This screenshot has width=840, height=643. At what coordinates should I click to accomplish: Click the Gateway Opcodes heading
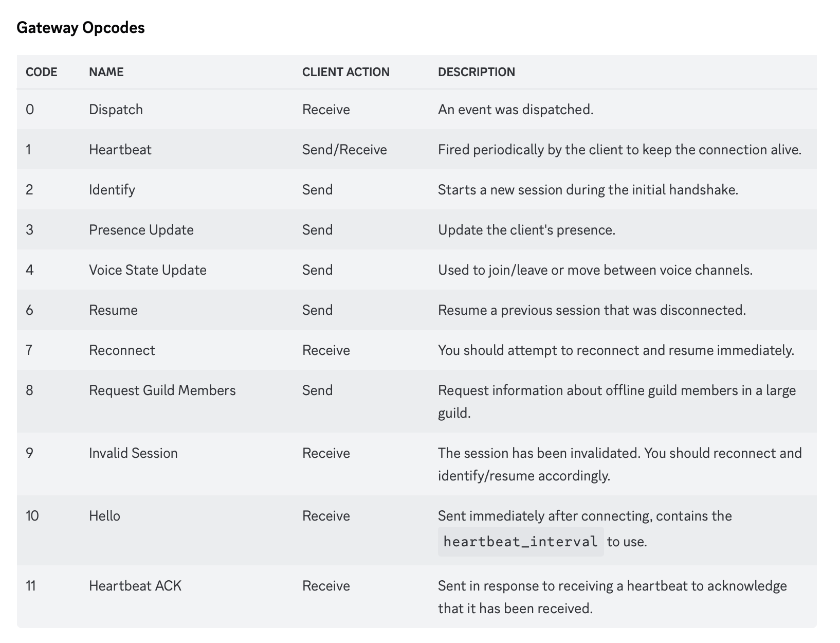tap(81, 28)
